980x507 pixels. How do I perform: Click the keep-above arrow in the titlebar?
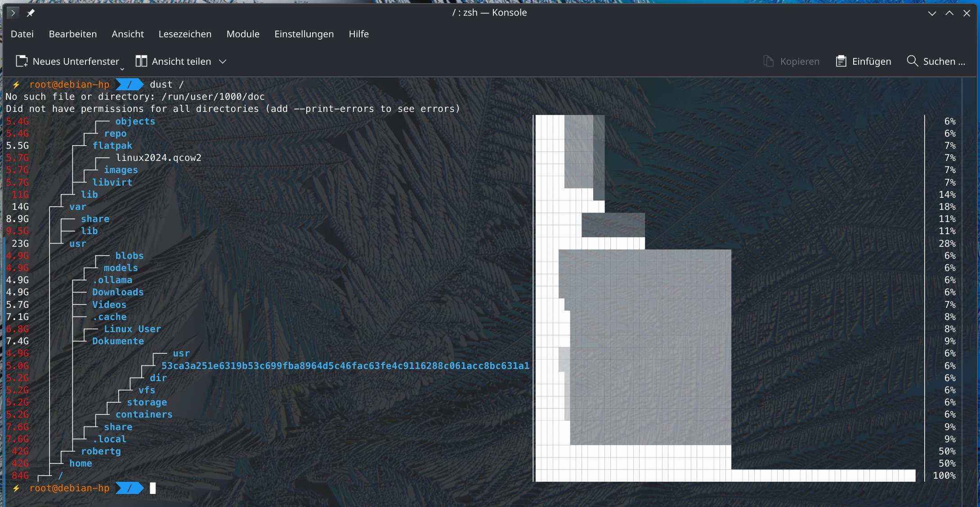click(949, 13)
